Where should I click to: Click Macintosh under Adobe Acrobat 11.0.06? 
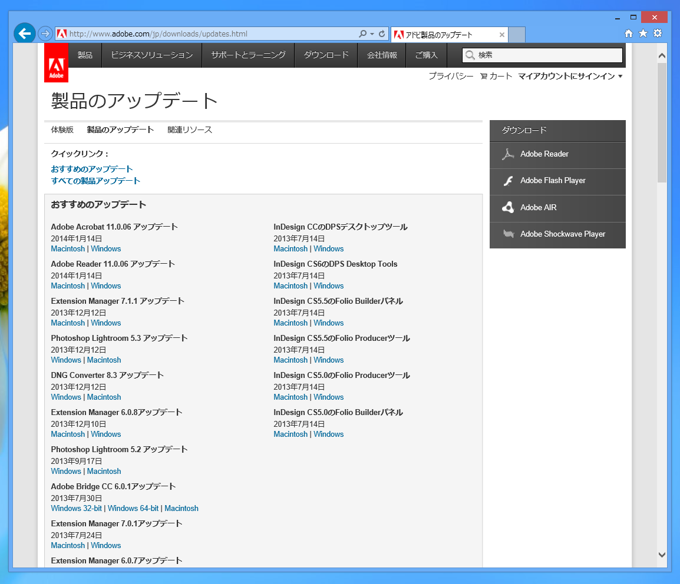(68, 249)
